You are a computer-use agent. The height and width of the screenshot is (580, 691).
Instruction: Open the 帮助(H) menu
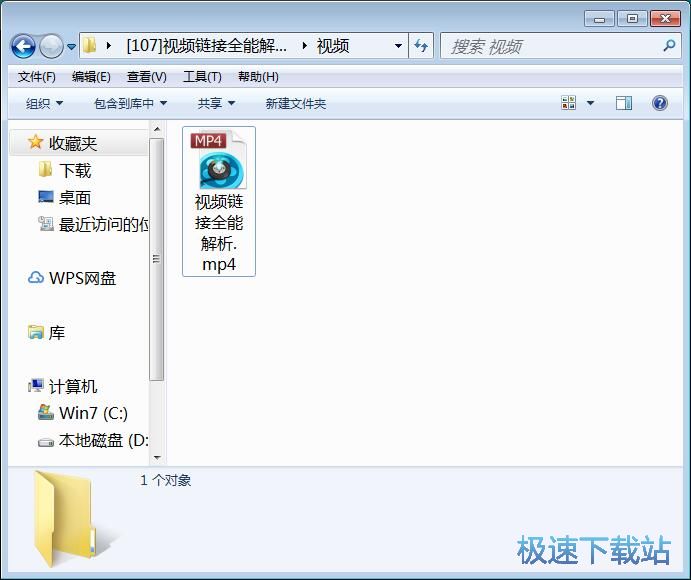click(x=258, y=77)
